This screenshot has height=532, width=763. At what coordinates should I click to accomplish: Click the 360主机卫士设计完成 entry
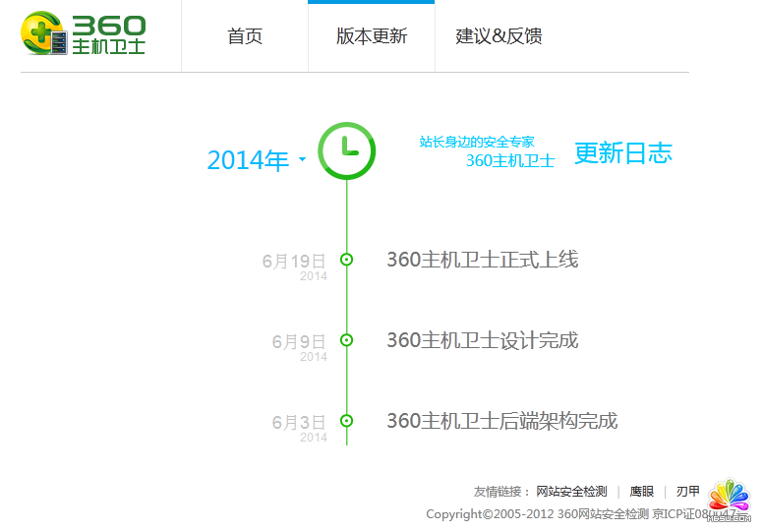click(x=482, y=340)
